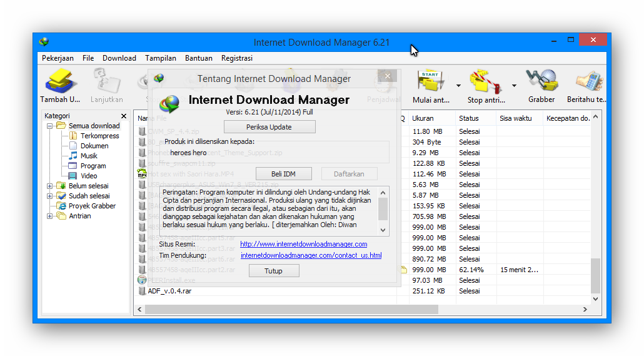Open the Tampilan menu
This screenshot has width=644, height=356.
(161, 58)
